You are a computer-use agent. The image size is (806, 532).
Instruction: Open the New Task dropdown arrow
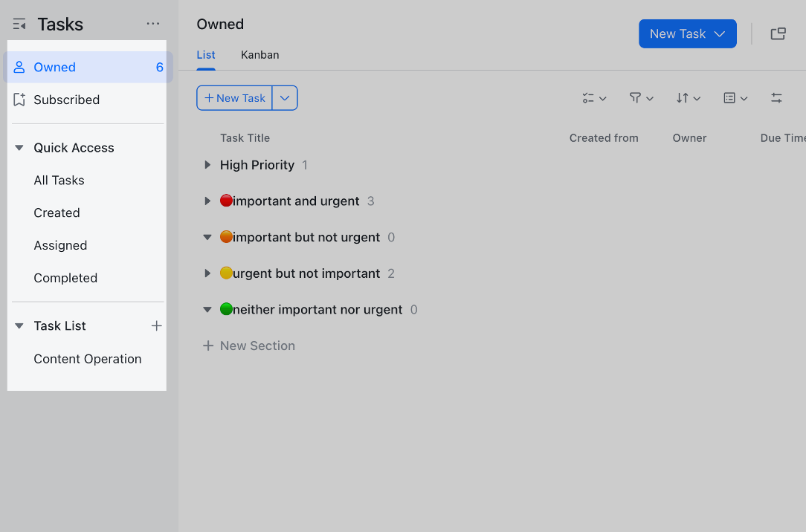(285, 97)
